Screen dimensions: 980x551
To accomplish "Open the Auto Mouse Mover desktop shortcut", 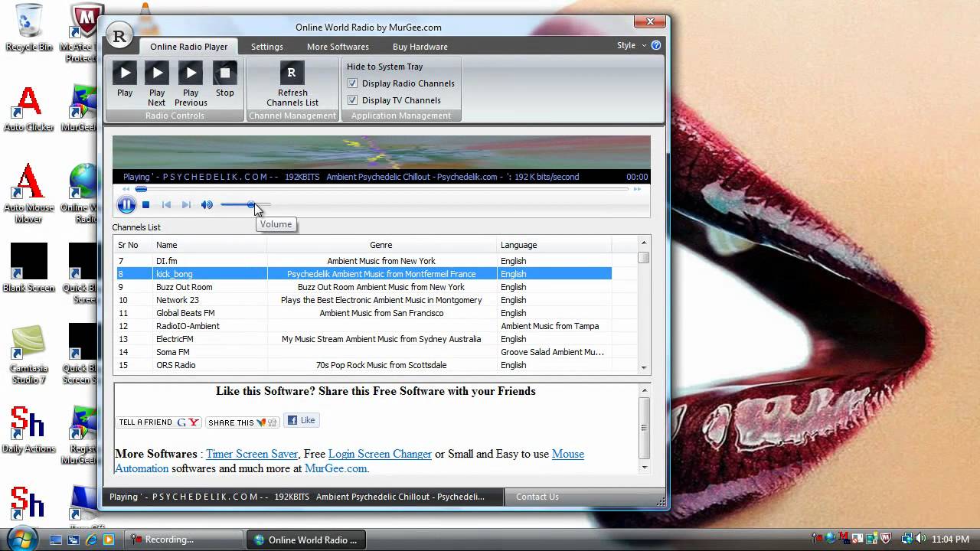I will coord(29,193).
